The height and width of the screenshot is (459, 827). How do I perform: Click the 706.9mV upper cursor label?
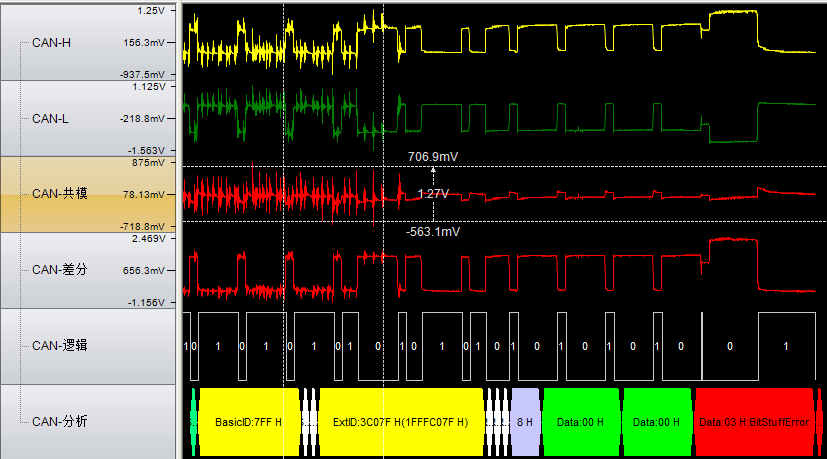pos(434,157)
